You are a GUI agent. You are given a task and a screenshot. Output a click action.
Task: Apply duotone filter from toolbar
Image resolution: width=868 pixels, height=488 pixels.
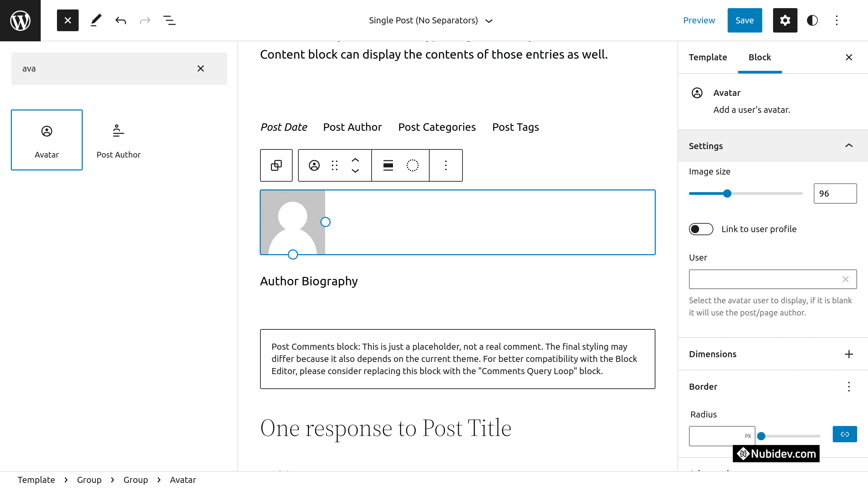412,165
